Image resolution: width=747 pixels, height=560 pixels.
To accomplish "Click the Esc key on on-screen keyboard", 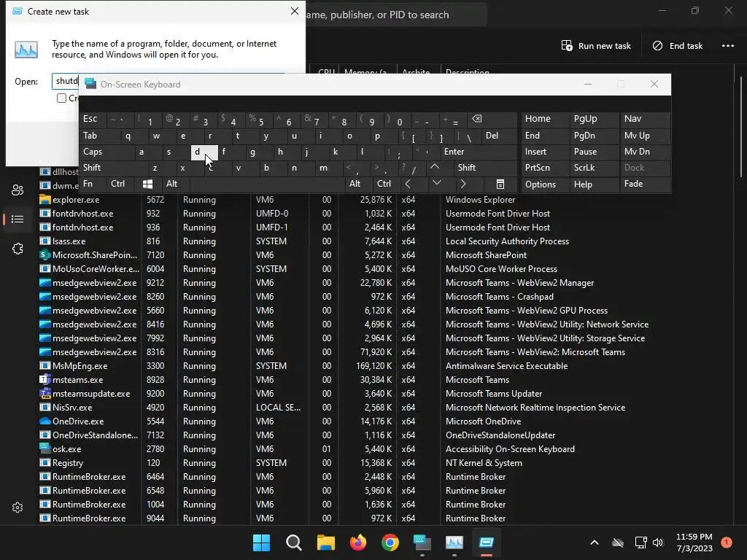I will pos(93,119).
